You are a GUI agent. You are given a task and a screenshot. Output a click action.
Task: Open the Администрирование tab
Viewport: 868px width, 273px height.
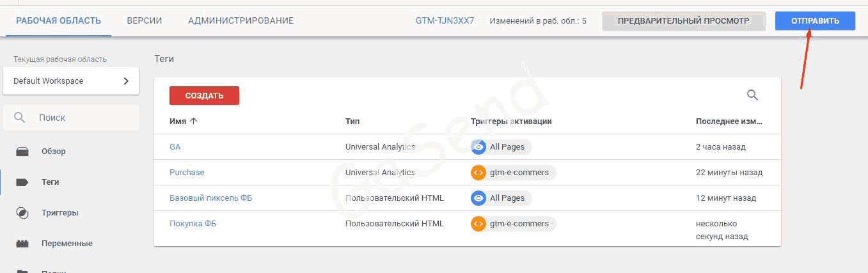(x=241, y=20)
